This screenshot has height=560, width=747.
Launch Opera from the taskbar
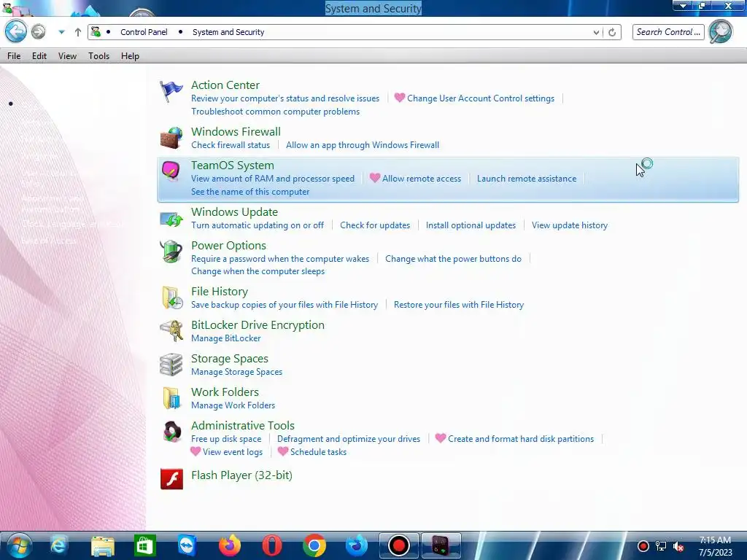click(x=271, y=545)
